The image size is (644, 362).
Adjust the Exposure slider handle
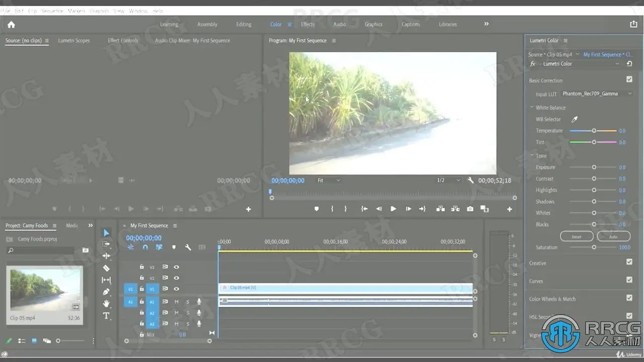[594, 167]
